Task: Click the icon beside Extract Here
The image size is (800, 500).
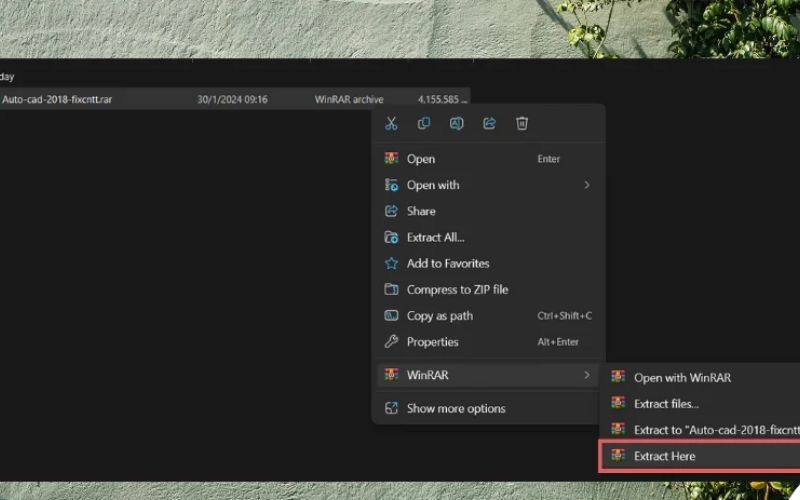Action: tap(618, 455)
